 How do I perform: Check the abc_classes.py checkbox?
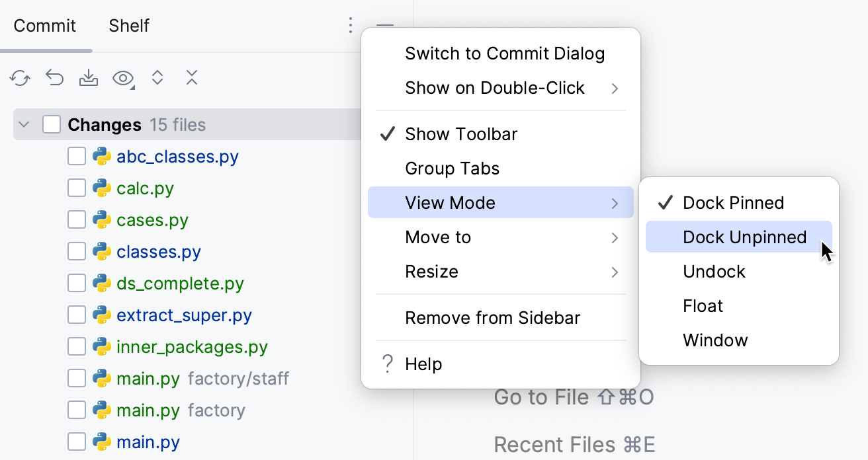click(x=77, y=156)
